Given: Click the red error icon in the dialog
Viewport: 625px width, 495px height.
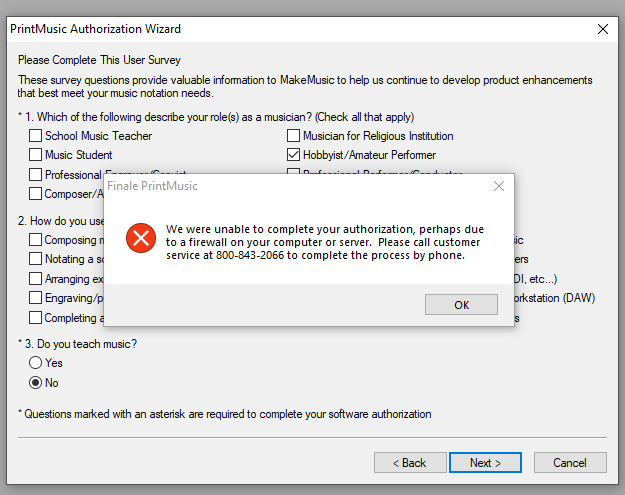Looking at the screenshot, I should coord(140,237).
